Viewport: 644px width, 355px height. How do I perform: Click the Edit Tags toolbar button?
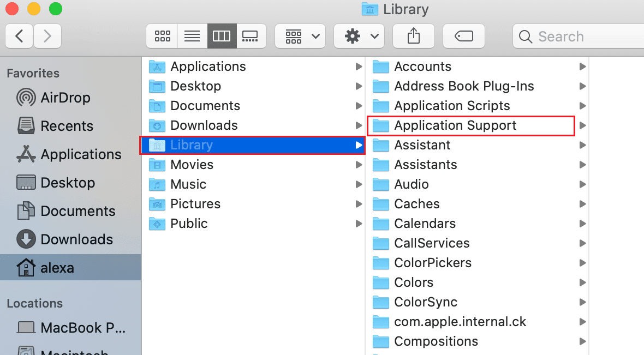click(464, 36)
